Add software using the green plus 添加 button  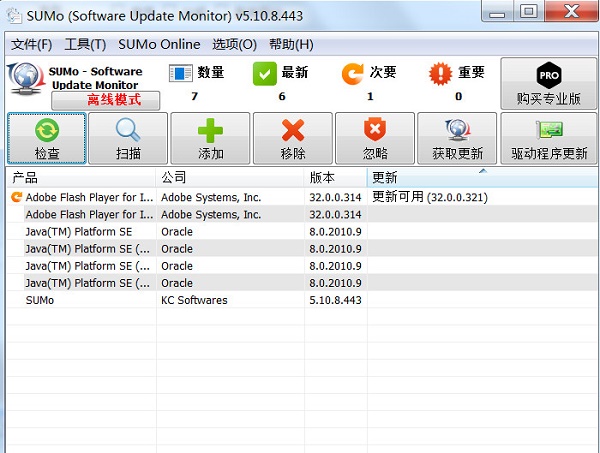pos(210,138)
